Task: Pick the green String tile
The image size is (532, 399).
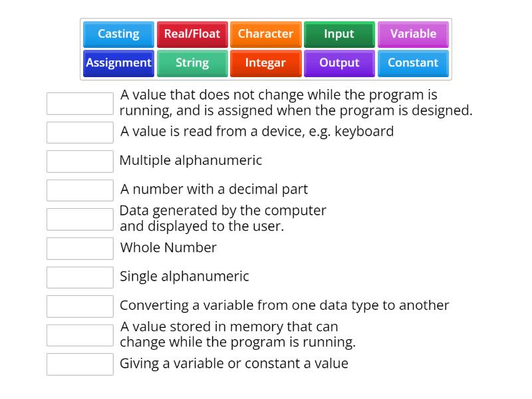Action: point(192,63)
